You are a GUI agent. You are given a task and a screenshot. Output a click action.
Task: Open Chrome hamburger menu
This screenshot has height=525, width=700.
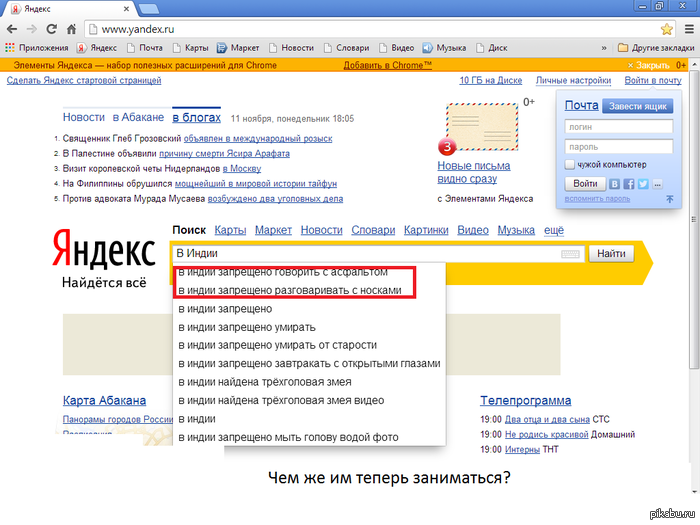click(x=689, y=29)
